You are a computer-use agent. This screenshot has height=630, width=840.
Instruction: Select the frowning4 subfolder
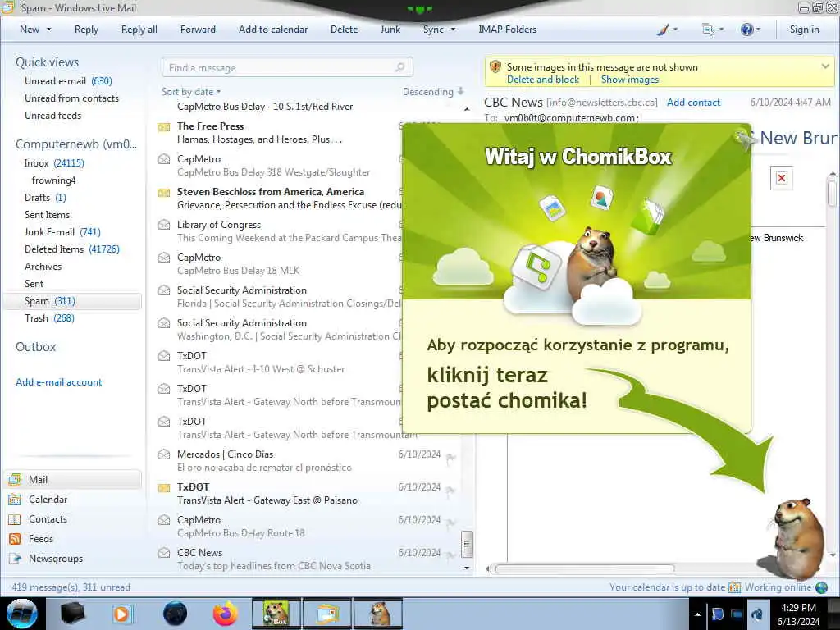pos(53,180)
